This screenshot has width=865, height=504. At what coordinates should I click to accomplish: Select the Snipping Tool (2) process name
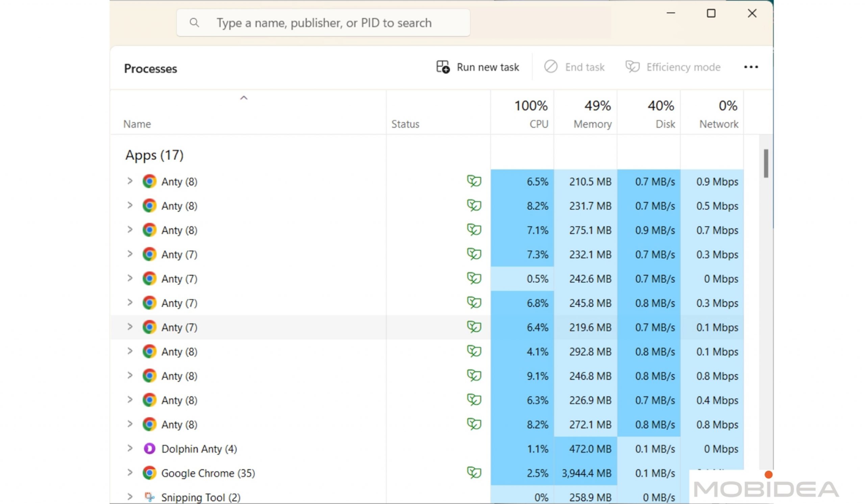[201, 498]
